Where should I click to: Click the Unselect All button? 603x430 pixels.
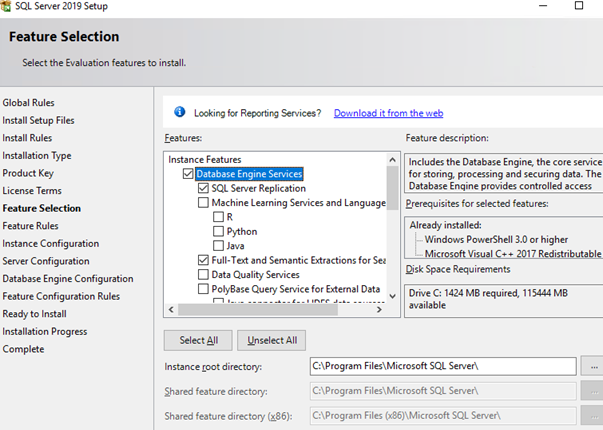[272, 340]
